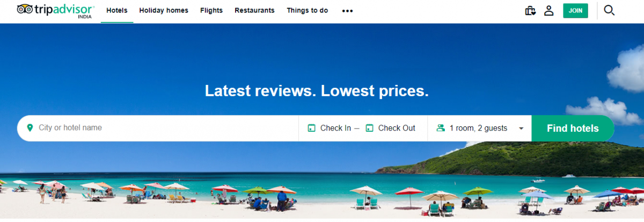Open the profile person icon
Viewport: 644px width, 222px height.
click(x=548, y=11)
